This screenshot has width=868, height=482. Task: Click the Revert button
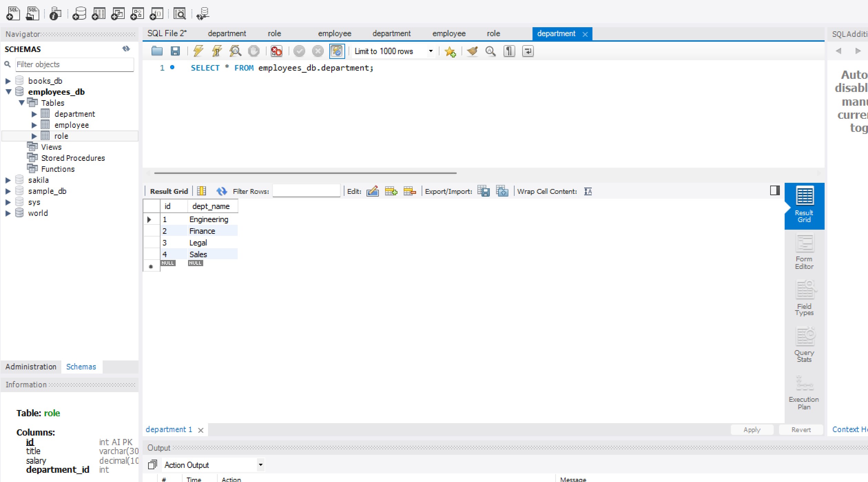click(801, 430)
